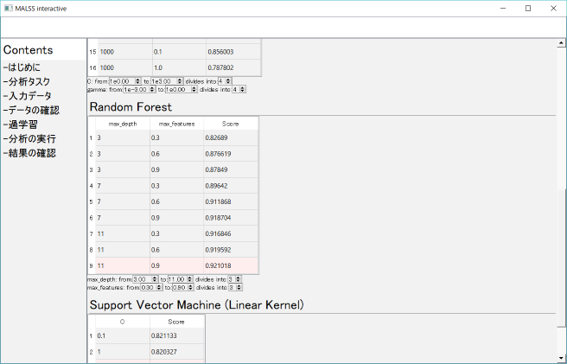Select row header 9 in the Random Forest table
The width and height of the screenshot is (567, 364).
91,266
